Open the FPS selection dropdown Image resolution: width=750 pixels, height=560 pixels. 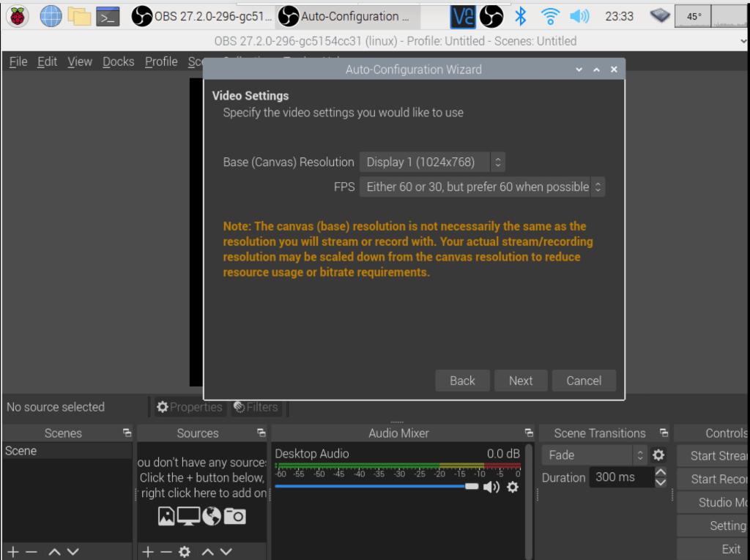(482, 187)
